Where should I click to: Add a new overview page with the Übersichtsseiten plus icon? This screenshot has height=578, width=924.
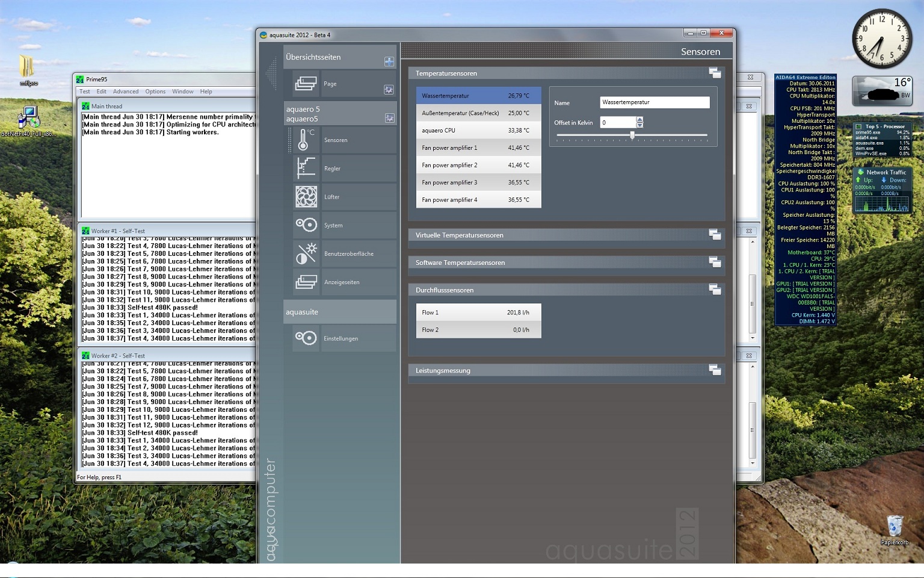click(x=389, y=61)
